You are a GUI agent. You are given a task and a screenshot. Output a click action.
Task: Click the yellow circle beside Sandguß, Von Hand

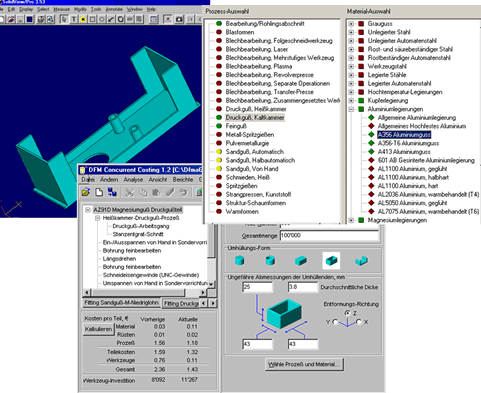[219, 169]
